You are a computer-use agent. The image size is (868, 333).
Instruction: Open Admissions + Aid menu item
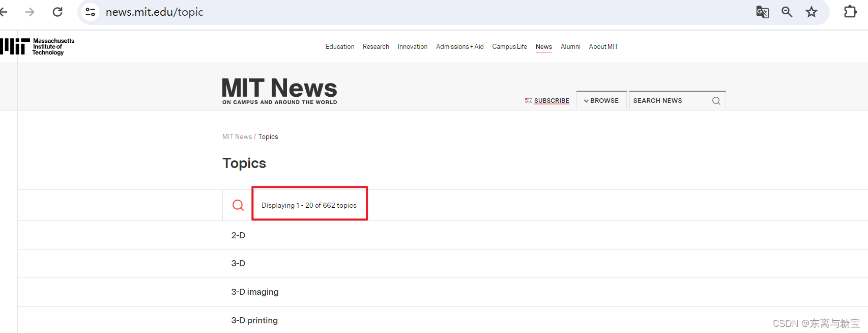point(460,46)
